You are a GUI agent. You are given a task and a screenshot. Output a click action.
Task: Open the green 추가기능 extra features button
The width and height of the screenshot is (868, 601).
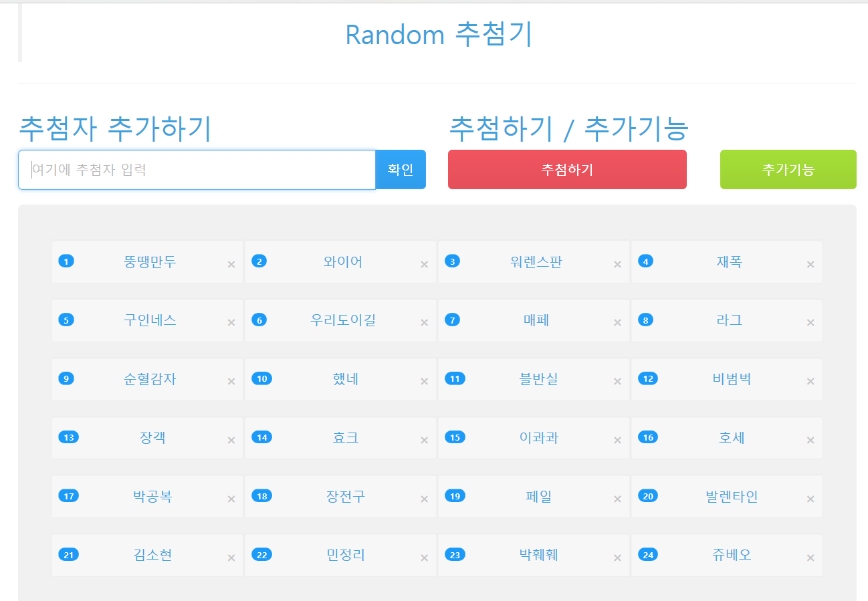(x=788, y=170)
